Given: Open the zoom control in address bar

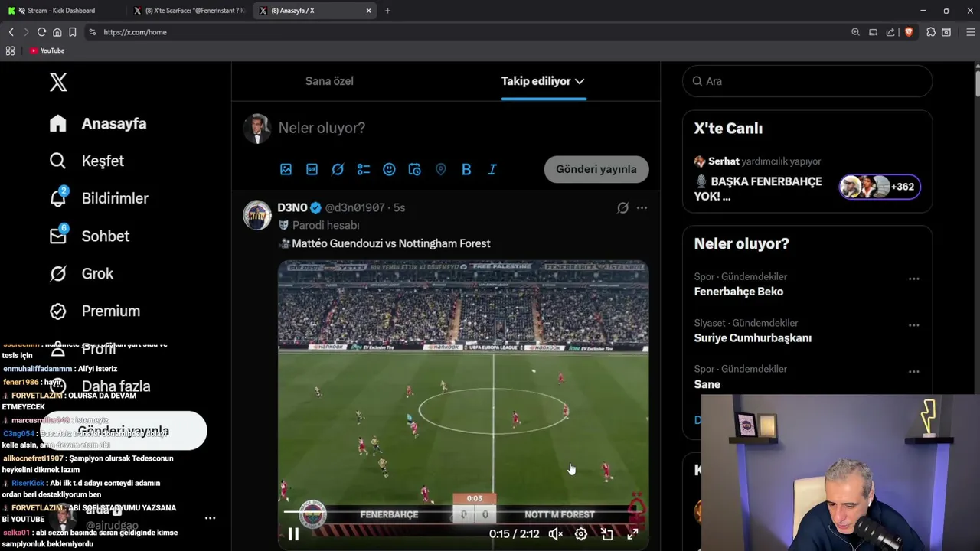Looking at the screenshot, I should [x=855, y=32].
